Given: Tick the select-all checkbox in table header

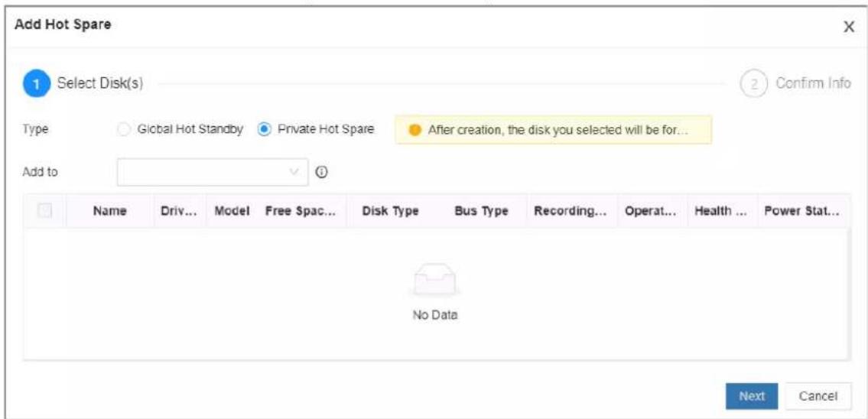Looking at the screenshot, I should click(44, 210).
